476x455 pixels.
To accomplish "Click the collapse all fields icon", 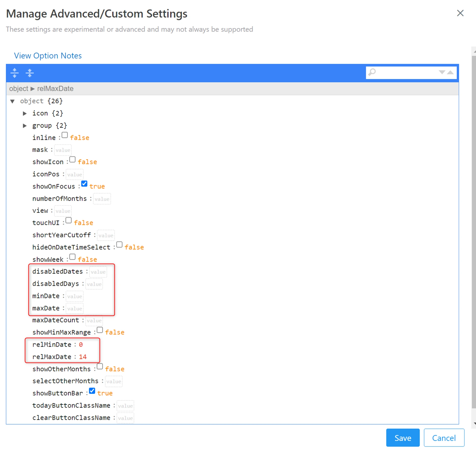I will [x=30, y=73].
